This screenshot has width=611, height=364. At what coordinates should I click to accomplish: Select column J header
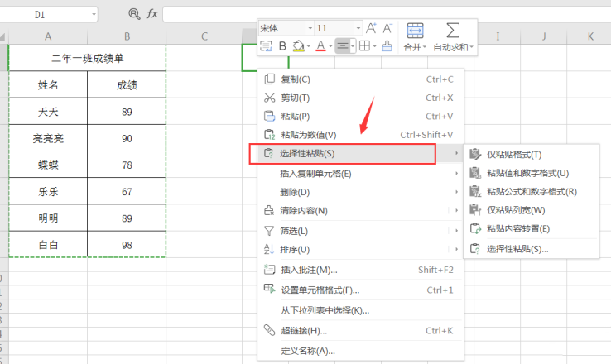(544, 36)
